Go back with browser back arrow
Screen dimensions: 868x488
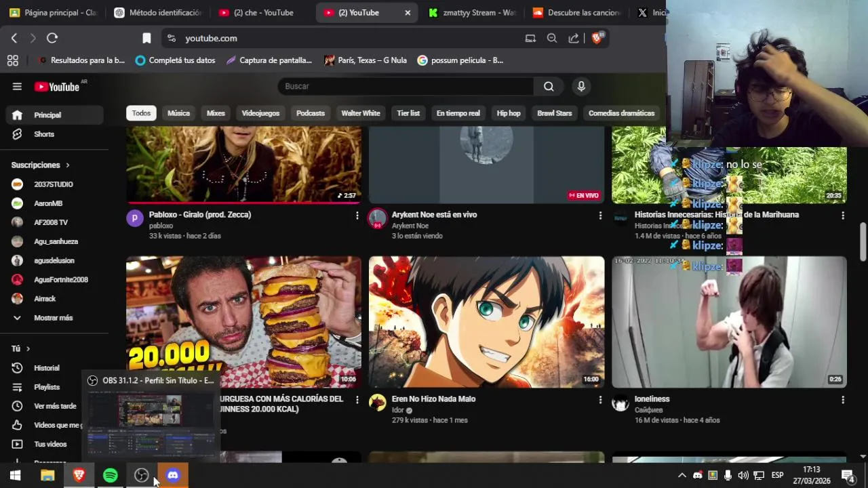pos(14,38)
